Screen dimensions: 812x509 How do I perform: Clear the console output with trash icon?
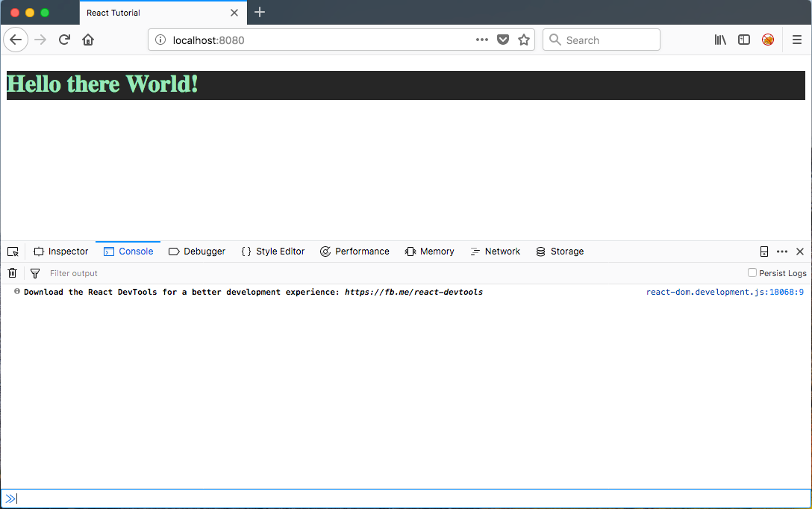point(12,273)
